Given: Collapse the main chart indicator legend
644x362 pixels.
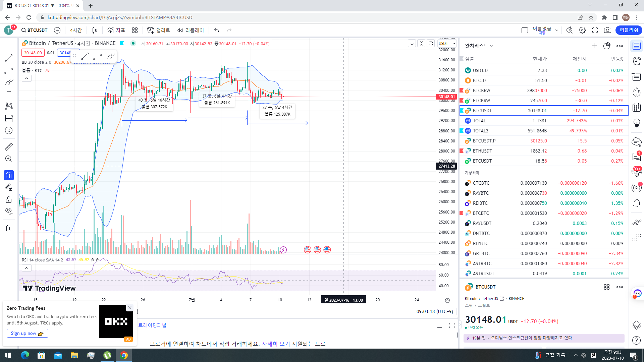Looking at the screenshot, I should pos(26,78).
